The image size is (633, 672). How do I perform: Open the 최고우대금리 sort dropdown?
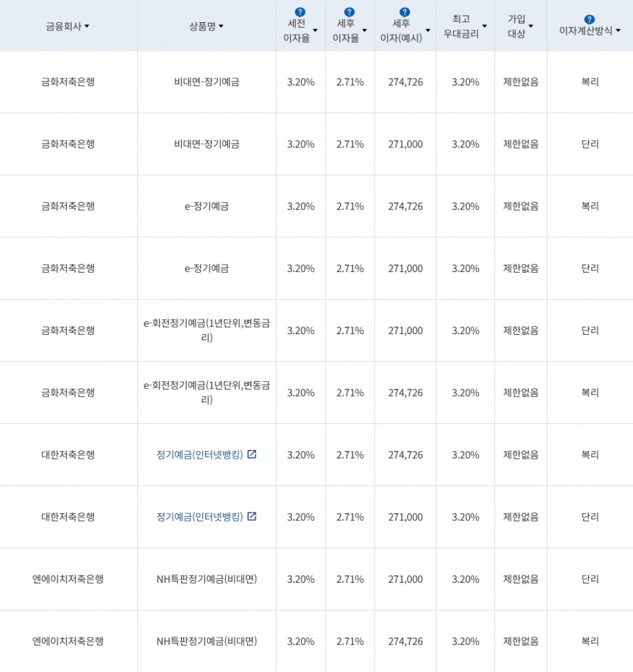tap(485, 25)
